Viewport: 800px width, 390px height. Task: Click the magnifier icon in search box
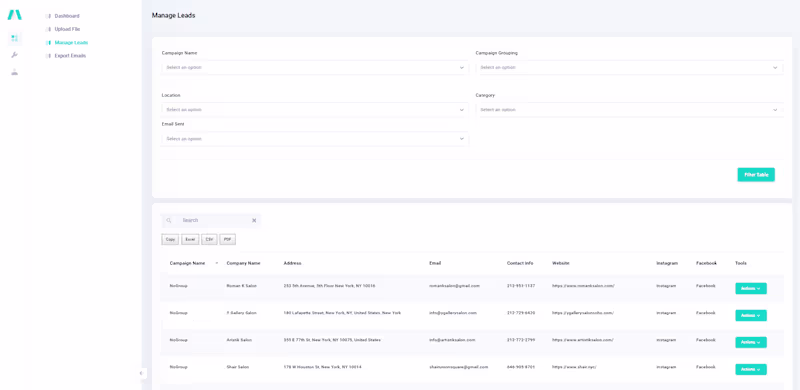(x=169, y=221)
